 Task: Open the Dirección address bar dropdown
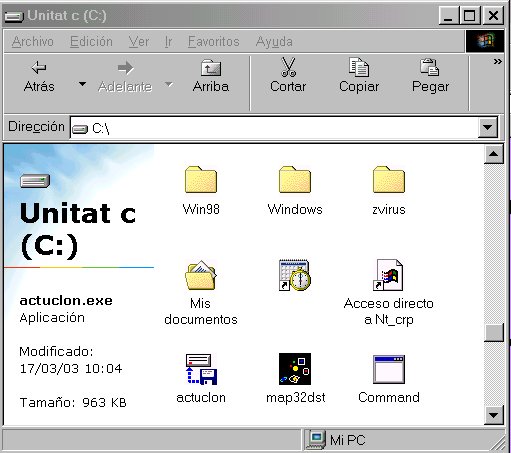488,127
